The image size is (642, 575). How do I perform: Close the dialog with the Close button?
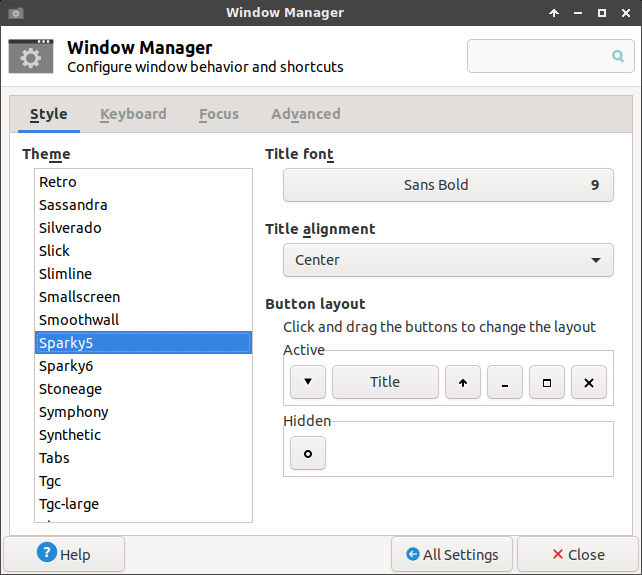pos(575,554)
